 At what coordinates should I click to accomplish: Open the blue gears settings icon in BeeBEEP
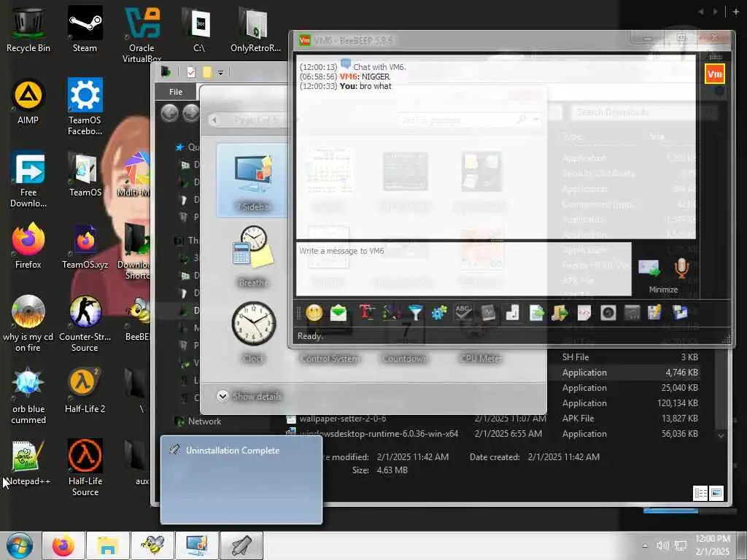[439, 313]
